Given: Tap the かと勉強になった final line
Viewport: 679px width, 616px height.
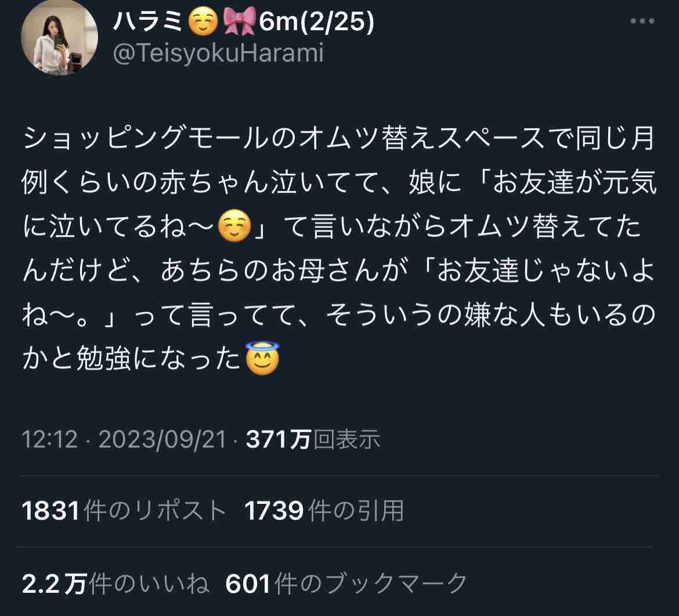Looking at the screenshot, I should (x=131, y=359).
